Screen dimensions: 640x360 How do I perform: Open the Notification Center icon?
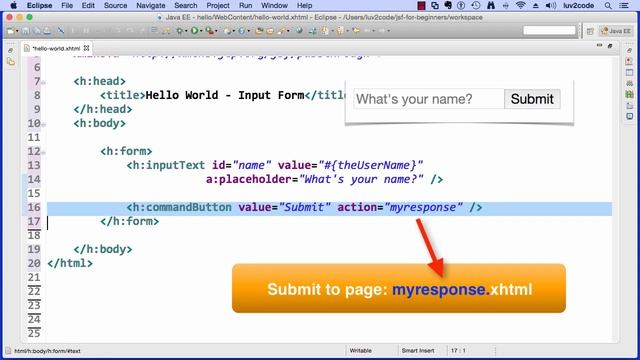624,5
